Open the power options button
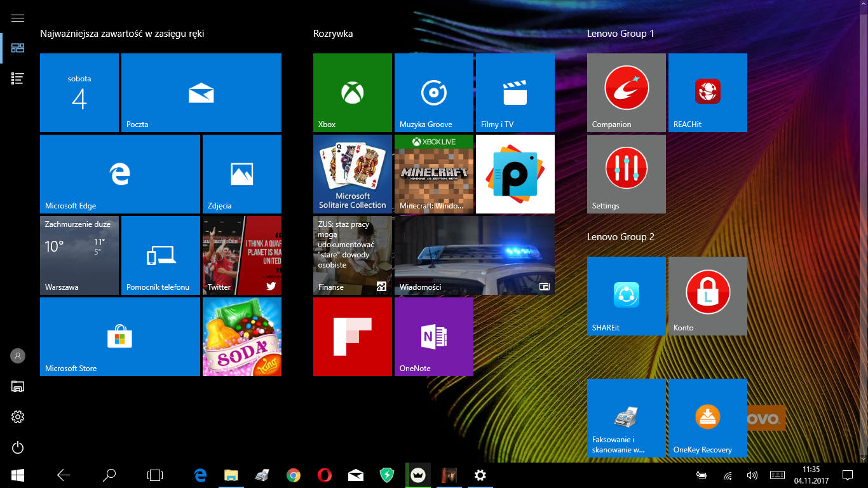This screenshot has height=488, width=868. pyautogui.click(x=18, y=447)
